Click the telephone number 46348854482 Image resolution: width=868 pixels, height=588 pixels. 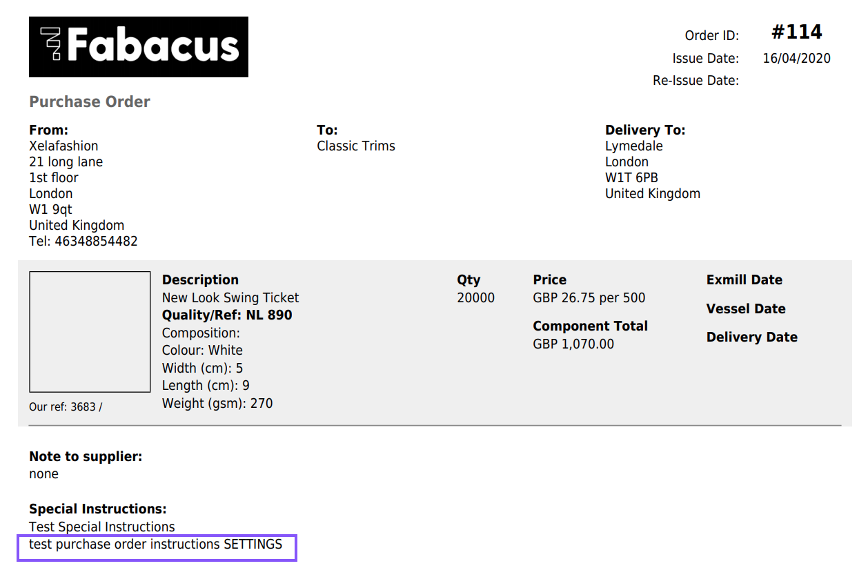[95, 242]
